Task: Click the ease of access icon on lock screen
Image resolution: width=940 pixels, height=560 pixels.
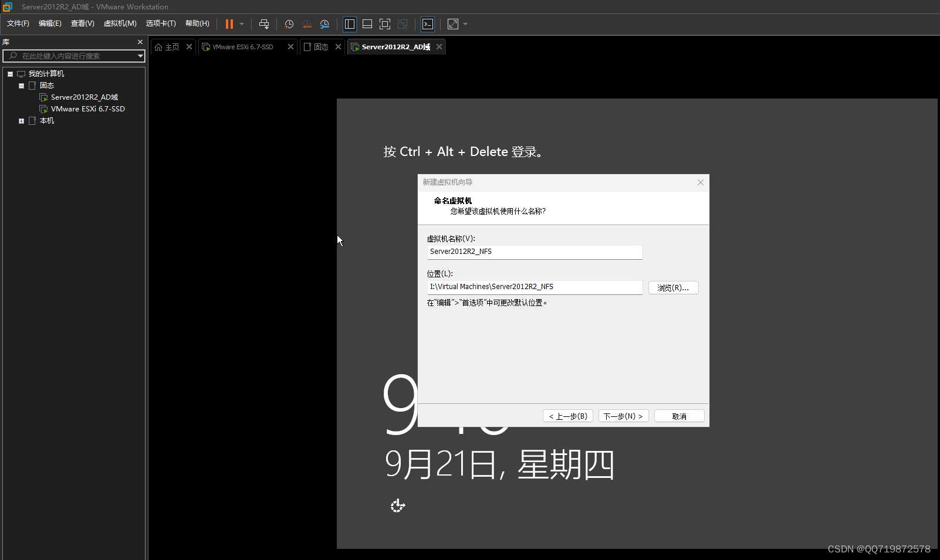Action: (x=398, y=505)
